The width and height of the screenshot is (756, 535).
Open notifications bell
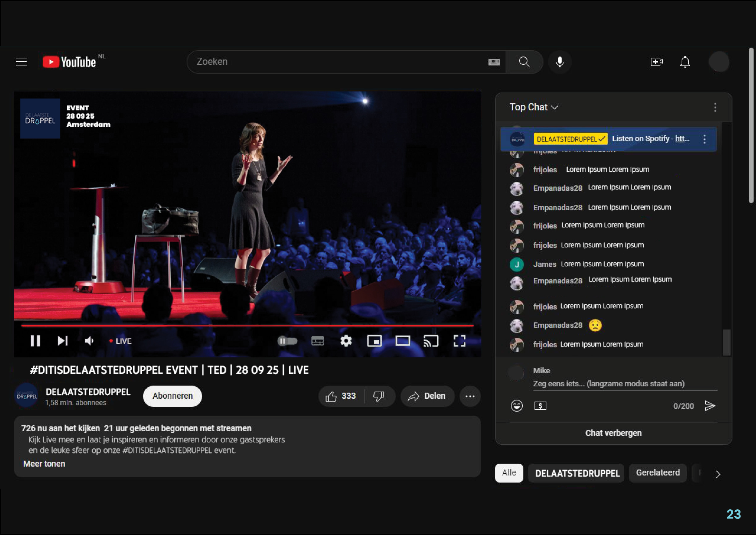click(x=685, y=62)
